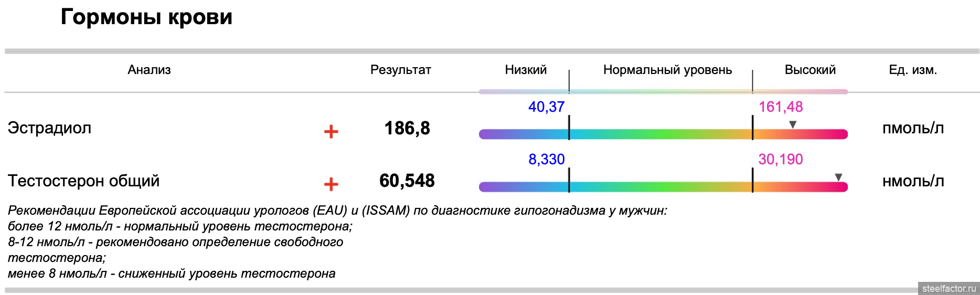The width and height of the screenshot is (980, 295).
Task: Click the red plus icon beside Тестостерон общий
Action: pos(331,184)
